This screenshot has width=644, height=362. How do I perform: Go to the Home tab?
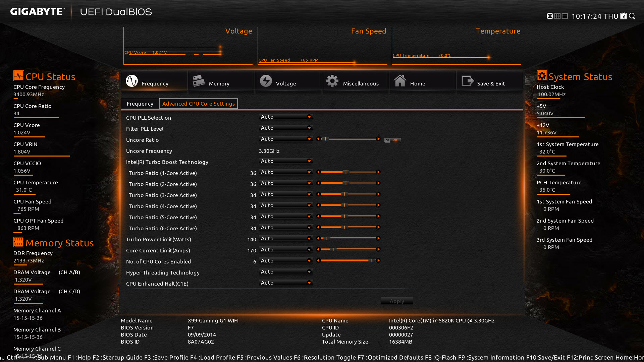coord(423,80)
